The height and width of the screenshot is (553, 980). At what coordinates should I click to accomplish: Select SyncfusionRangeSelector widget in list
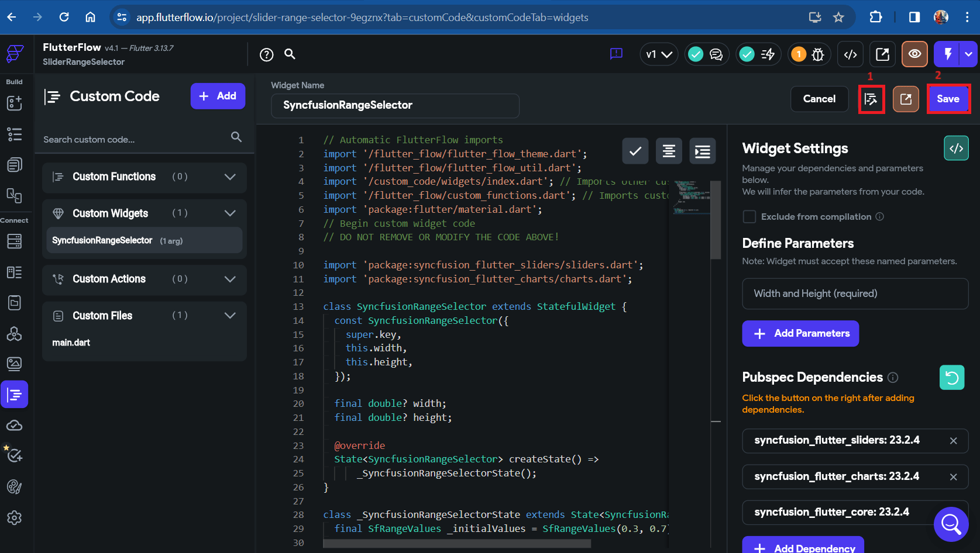(144, 240)
